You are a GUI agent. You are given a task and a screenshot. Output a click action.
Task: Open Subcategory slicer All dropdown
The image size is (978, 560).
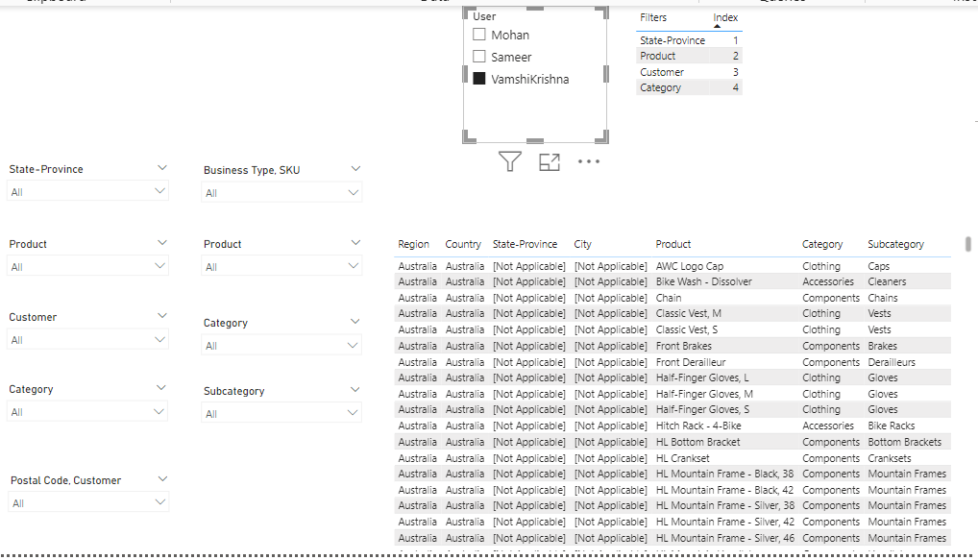click(x=281, y=413)
